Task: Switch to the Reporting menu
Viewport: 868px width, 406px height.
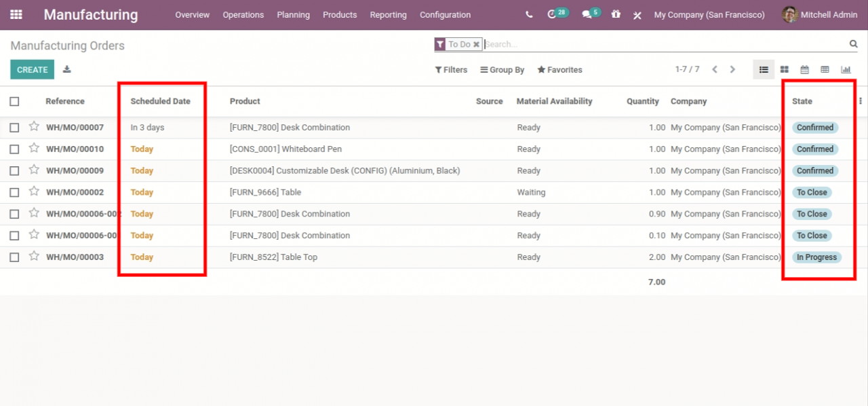Action: click(x=388, y=14)
